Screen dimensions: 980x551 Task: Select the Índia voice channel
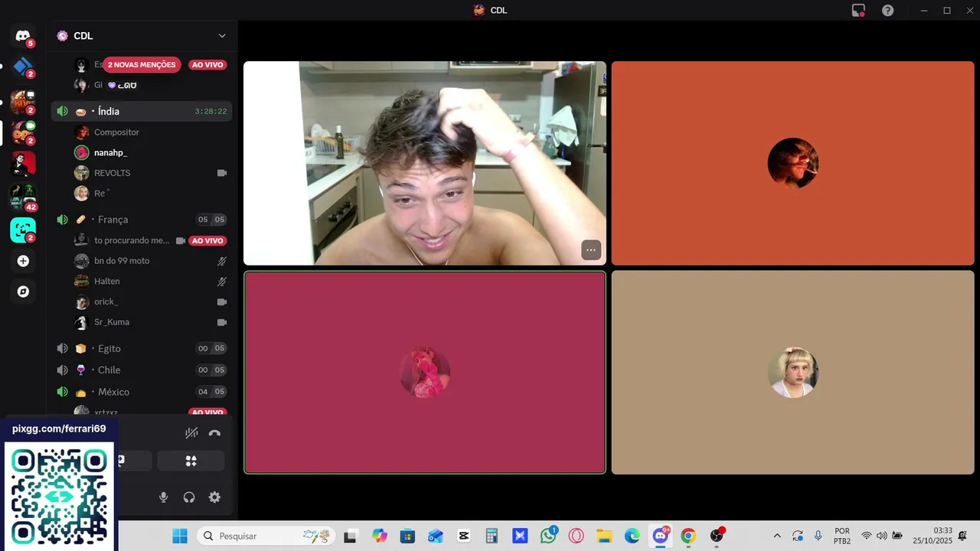pyautogui.click(x=142, y=111)
